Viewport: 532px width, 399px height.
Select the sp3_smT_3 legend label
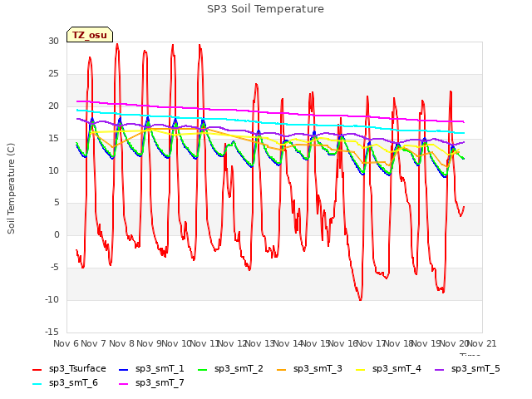click(x=318, y=369)
